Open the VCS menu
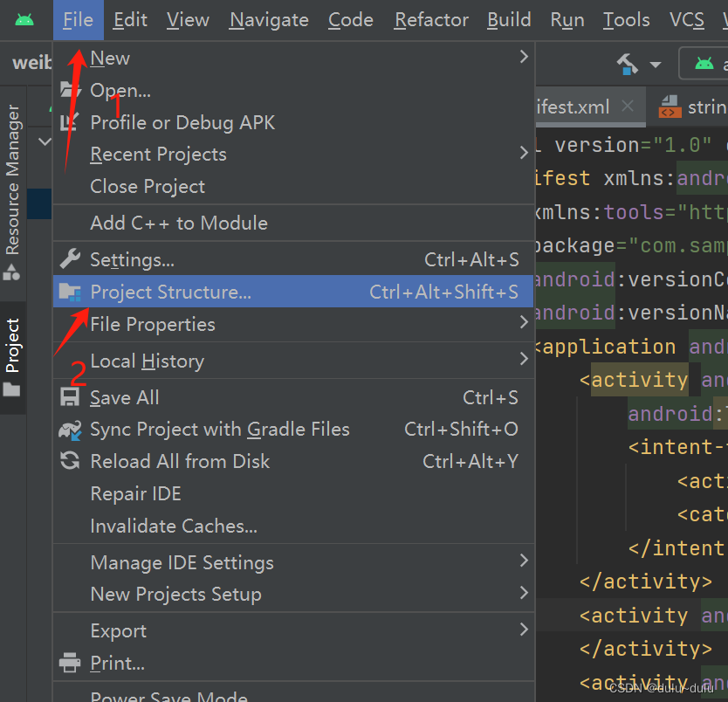Screen dimensions: 728x702 (x=687, y=20)
